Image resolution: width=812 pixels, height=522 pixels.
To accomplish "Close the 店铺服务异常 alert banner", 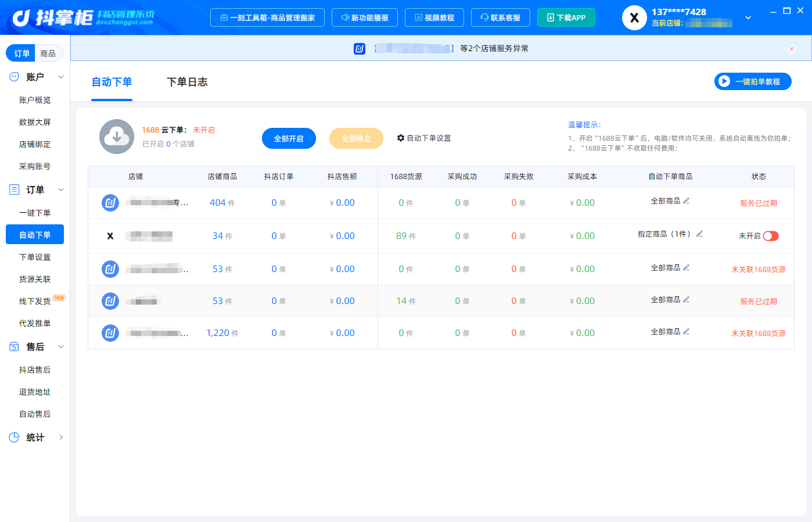I will [x=791, y=49].
